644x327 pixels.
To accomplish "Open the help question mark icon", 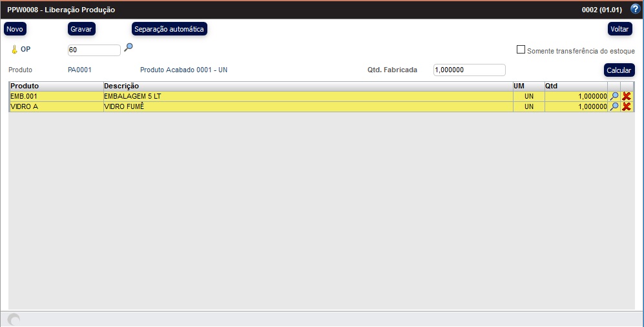I will (634, 9).
